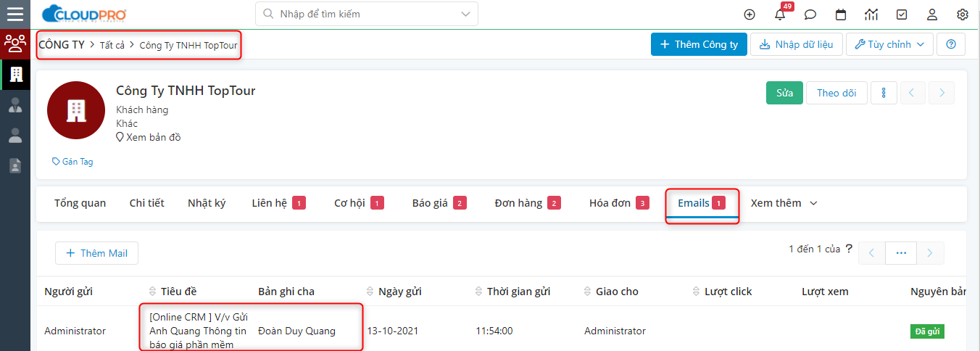Open the hamburger main menu
This screenshot has width=980, height=351.
[14, 14]
